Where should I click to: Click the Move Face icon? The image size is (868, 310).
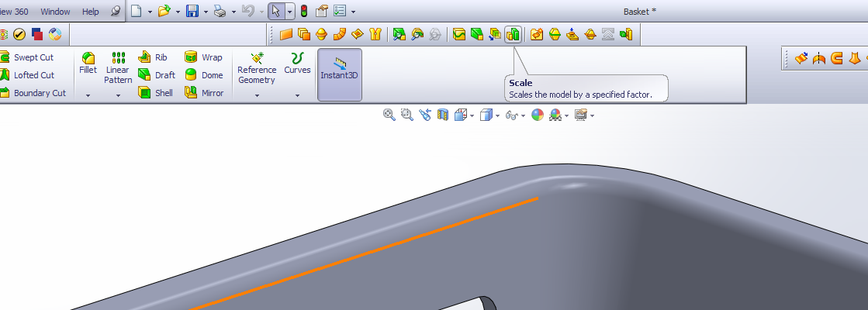point(495,35)
